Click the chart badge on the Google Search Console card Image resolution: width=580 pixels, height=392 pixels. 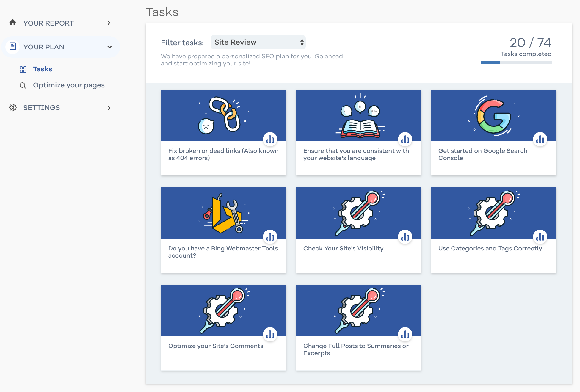[540, 139]
